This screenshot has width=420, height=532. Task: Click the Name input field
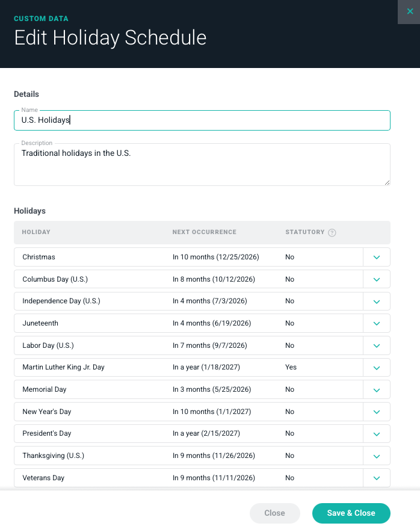click(x=202, y=120)
